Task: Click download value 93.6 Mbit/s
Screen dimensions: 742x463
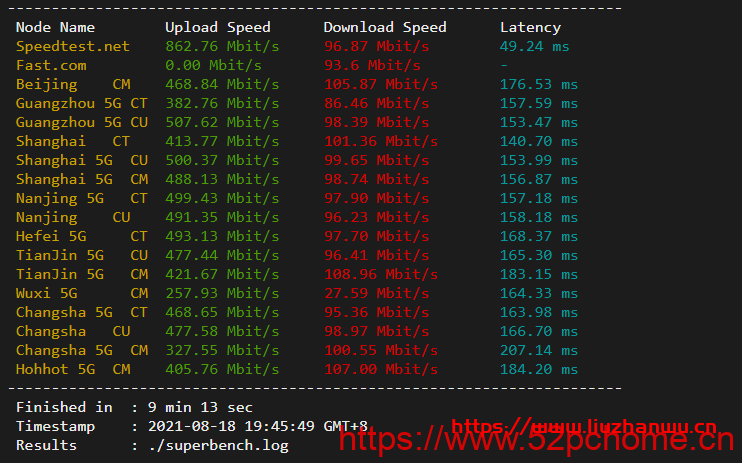Action: tap(372, 65)
